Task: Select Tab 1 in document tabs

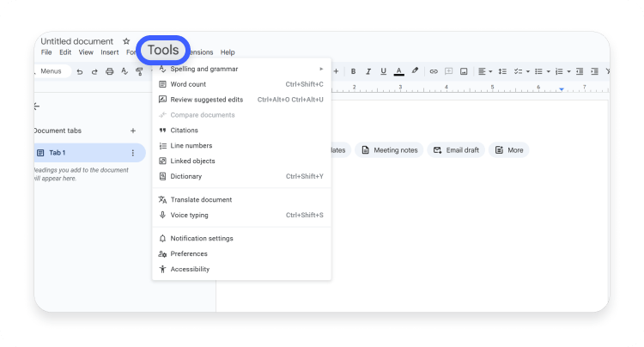Action: point(89,153)
